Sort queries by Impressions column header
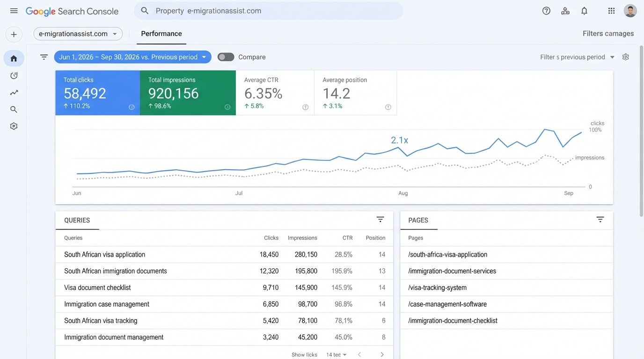Image resolution: width=644 pixels, height=359 pixels. (302, 238)
